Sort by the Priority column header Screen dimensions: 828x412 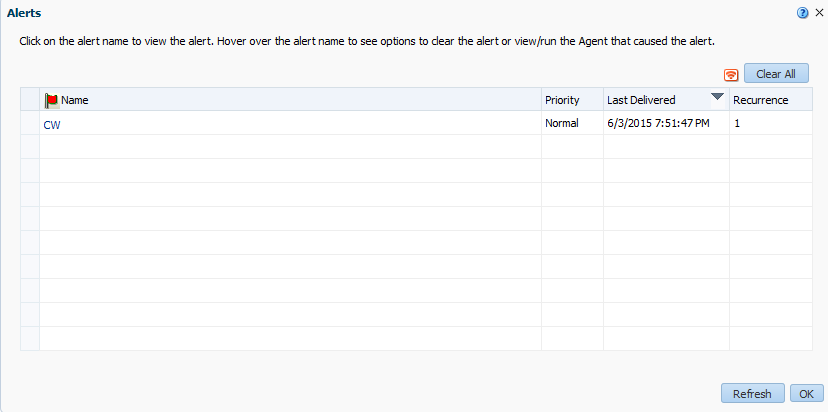point(562,100)
